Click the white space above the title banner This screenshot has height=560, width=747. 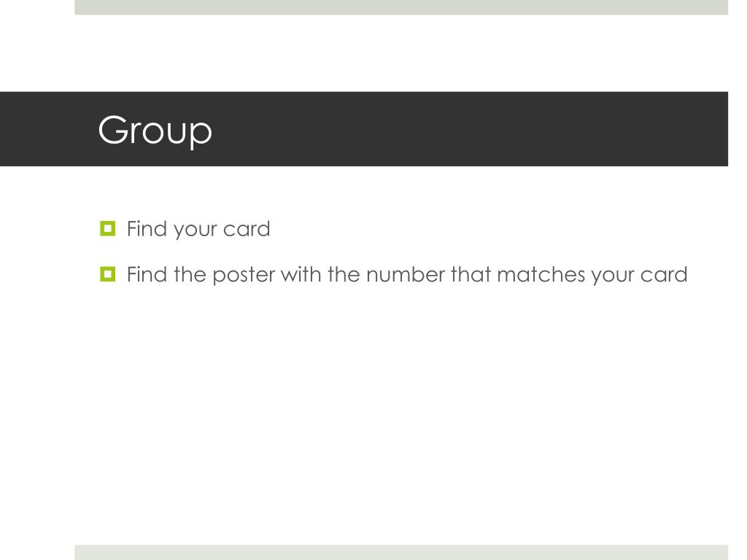tap(401, 52)
